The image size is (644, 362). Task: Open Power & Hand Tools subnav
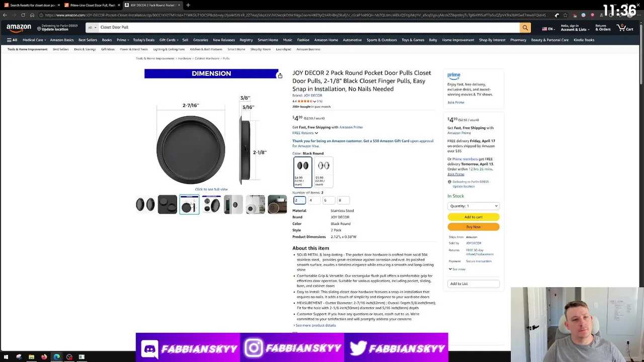pos(134,49)
